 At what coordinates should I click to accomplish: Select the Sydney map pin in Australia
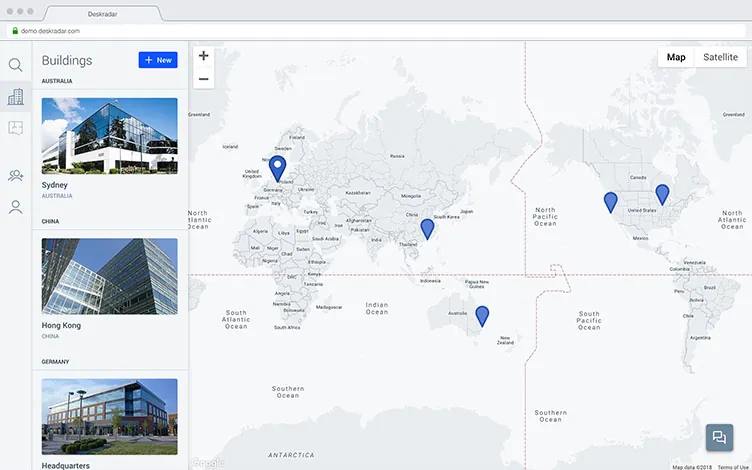coord(482,317)
